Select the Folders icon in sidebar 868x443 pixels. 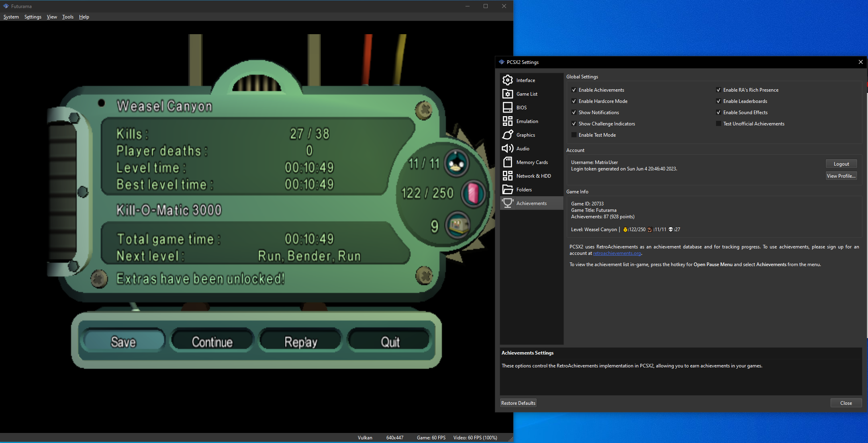tap(508, 190)
